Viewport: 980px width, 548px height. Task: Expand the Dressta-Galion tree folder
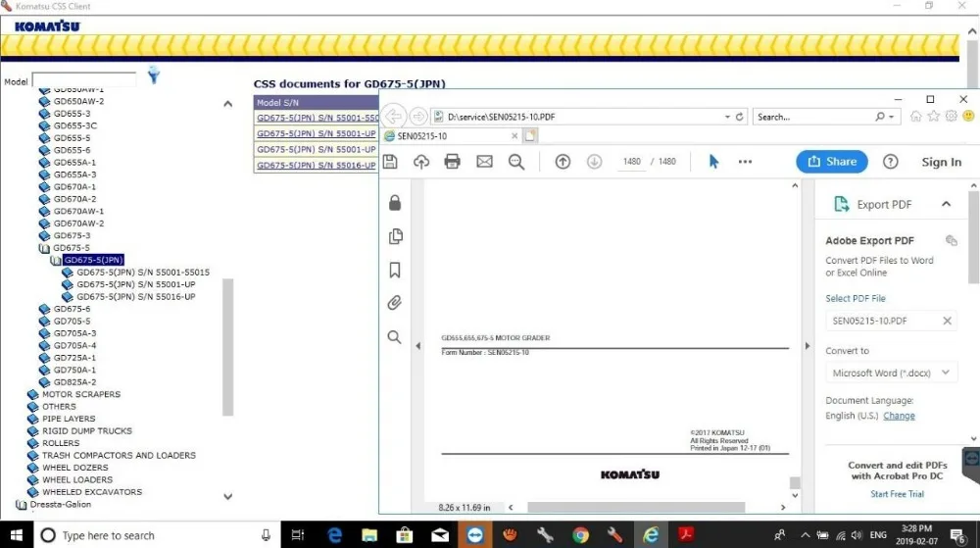(22, 504)
